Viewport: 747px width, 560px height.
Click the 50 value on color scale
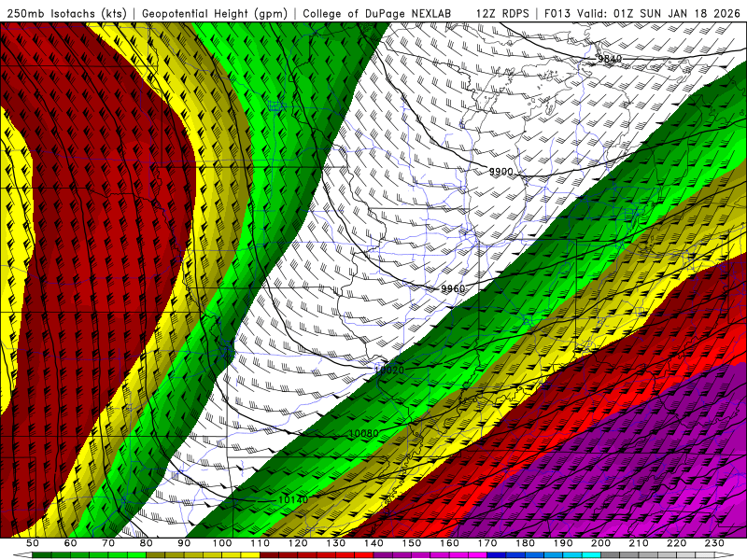[x=33, y=543]
